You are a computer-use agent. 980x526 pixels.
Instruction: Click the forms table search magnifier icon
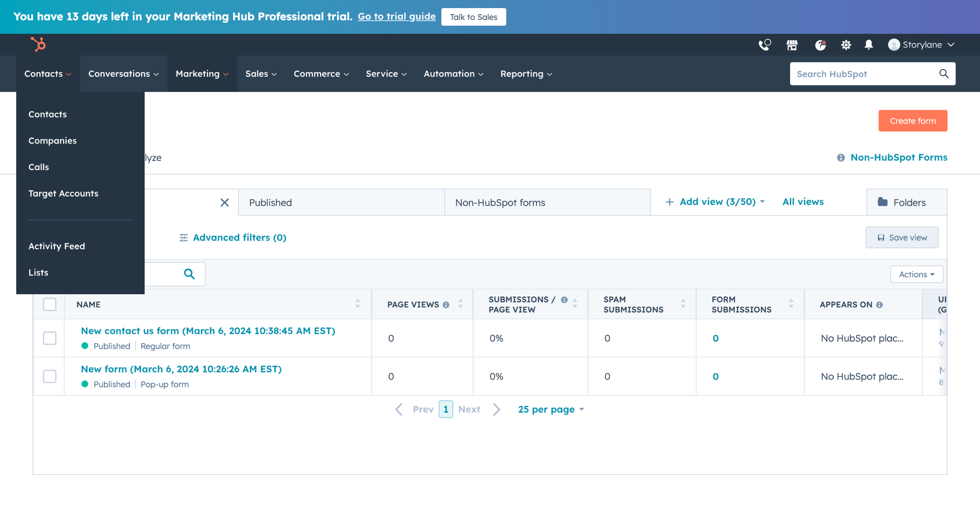coord(189,274)
